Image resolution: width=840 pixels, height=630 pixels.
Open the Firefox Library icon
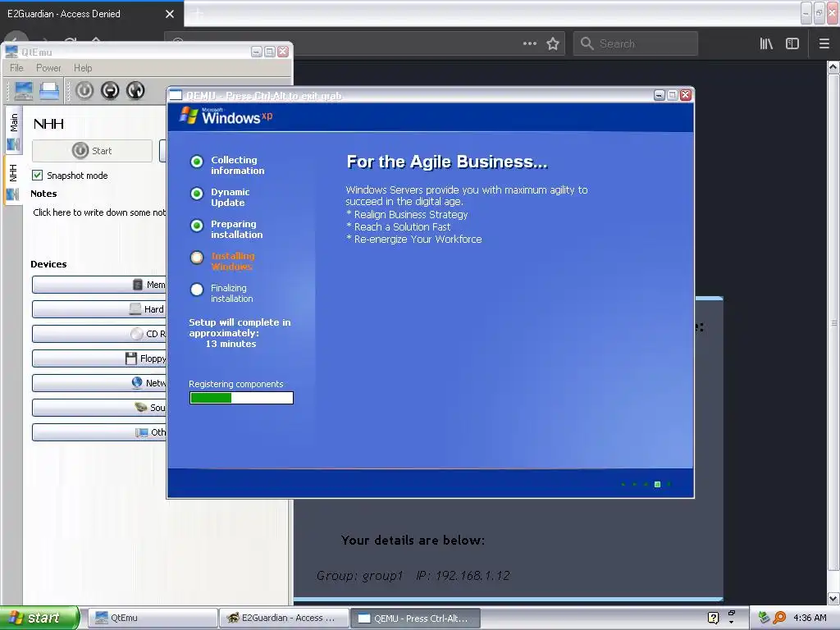click(766, 43)
